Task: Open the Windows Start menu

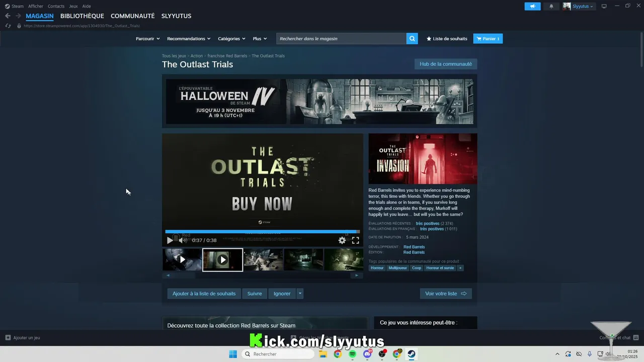Action: pos(233,354)
